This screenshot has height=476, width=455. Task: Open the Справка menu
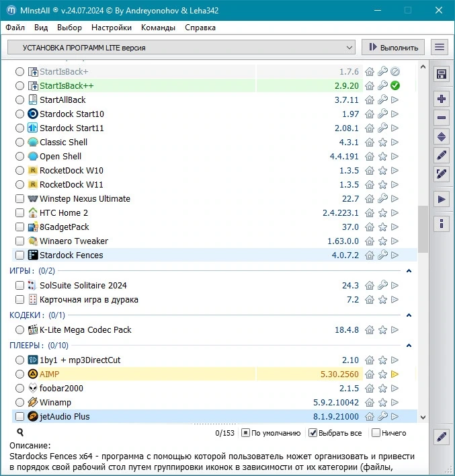coord(200,28)
